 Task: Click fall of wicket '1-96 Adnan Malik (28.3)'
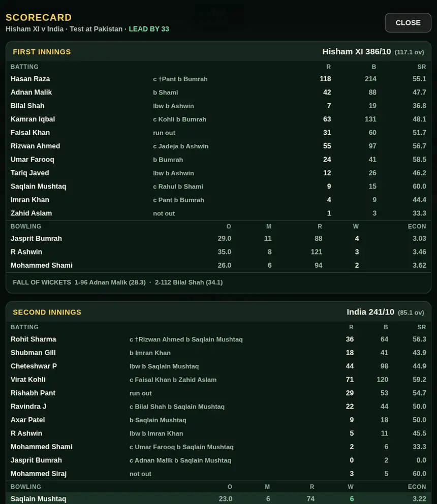(x=110, y=282)
